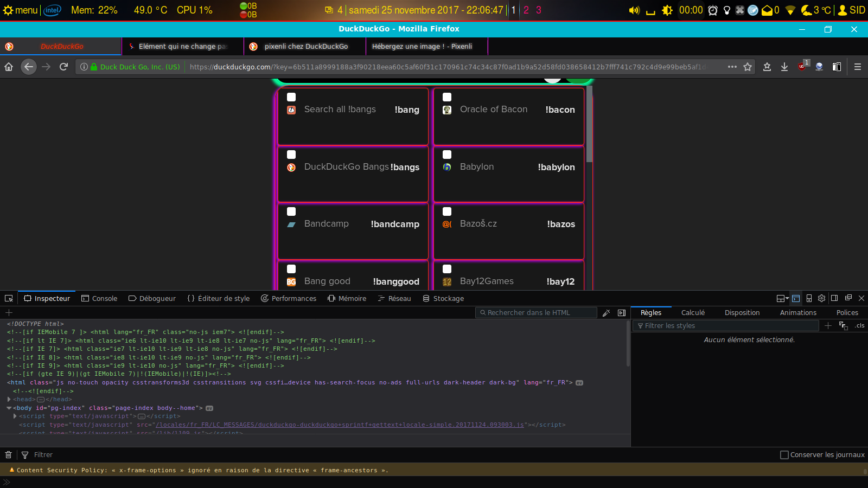Switch to the Console tab
Screen dimensions: 868x488
click(x=99, y=299)
